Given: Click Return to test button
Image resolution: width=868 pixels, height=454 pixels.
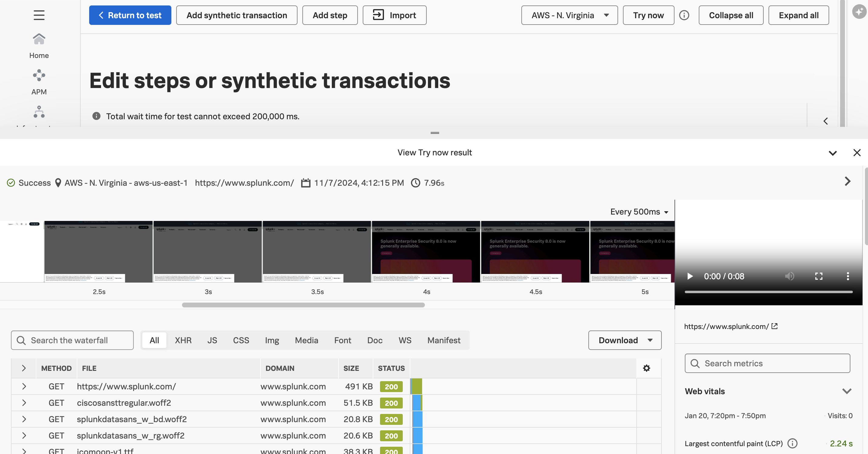Looking at the screenshot, I should pos(130,15).
